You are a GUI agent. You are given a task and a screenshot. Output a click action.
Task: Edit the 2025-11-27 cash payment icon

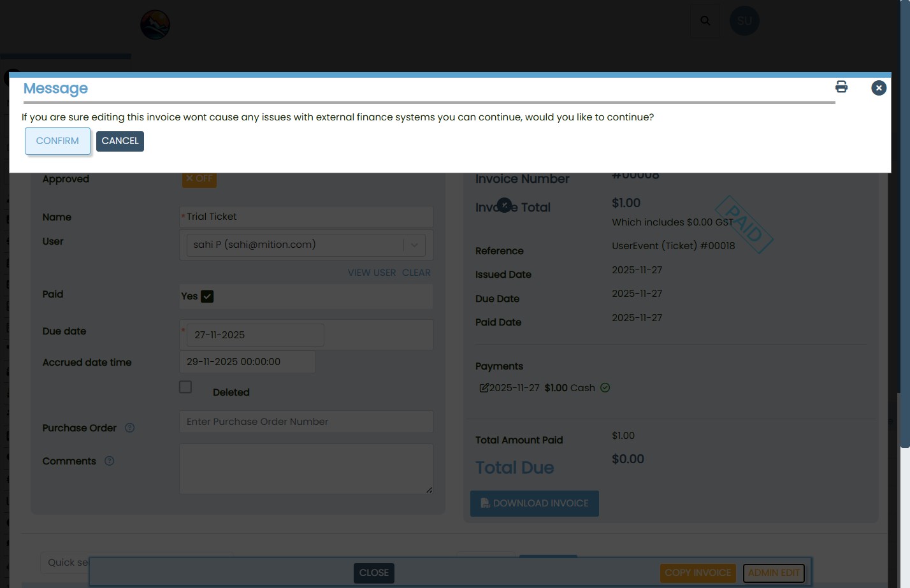pyautogui.click(x=484, y=388)
